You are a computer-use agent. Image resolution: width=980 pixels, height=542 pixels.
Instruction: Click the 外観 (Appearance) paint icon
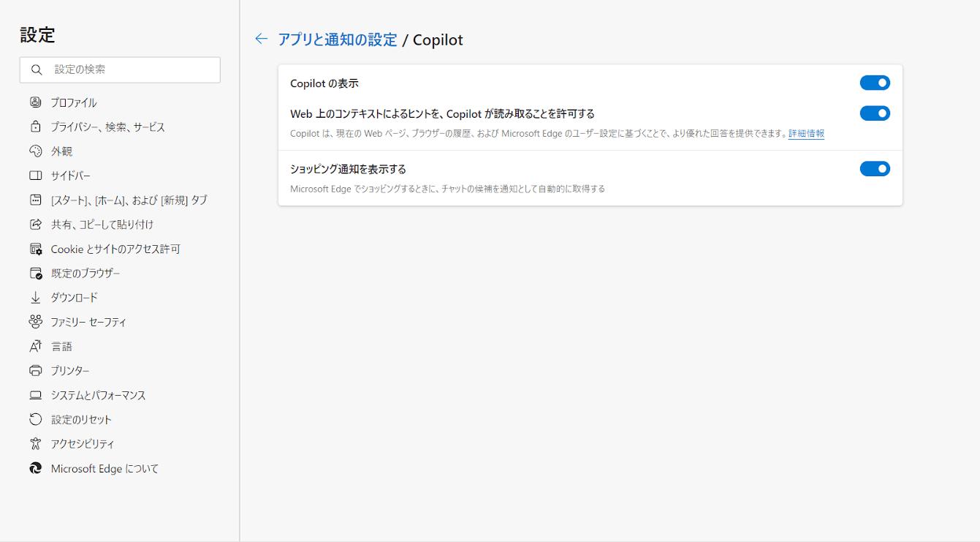pos(36,151)
